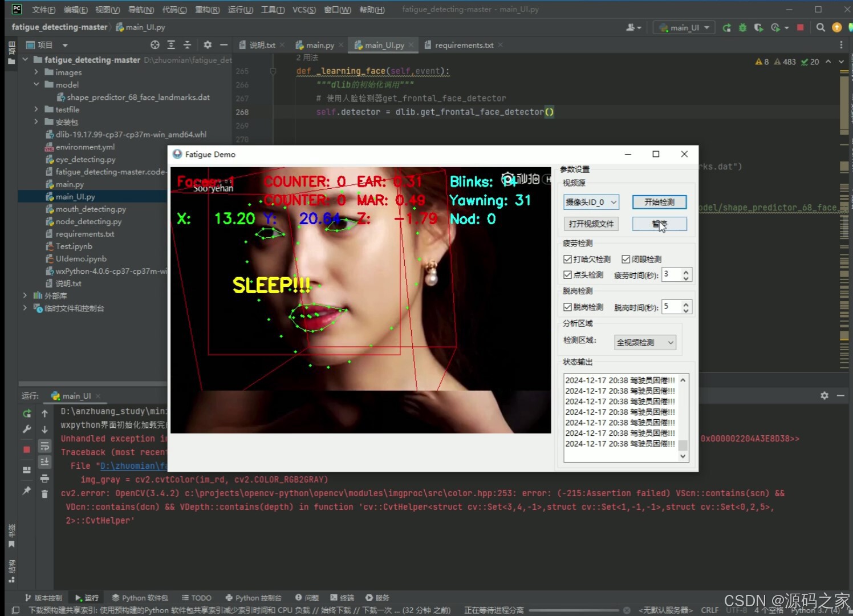The image size is (853, 616).
Task: Click the user account icon in toolbar
Action: 633,27
